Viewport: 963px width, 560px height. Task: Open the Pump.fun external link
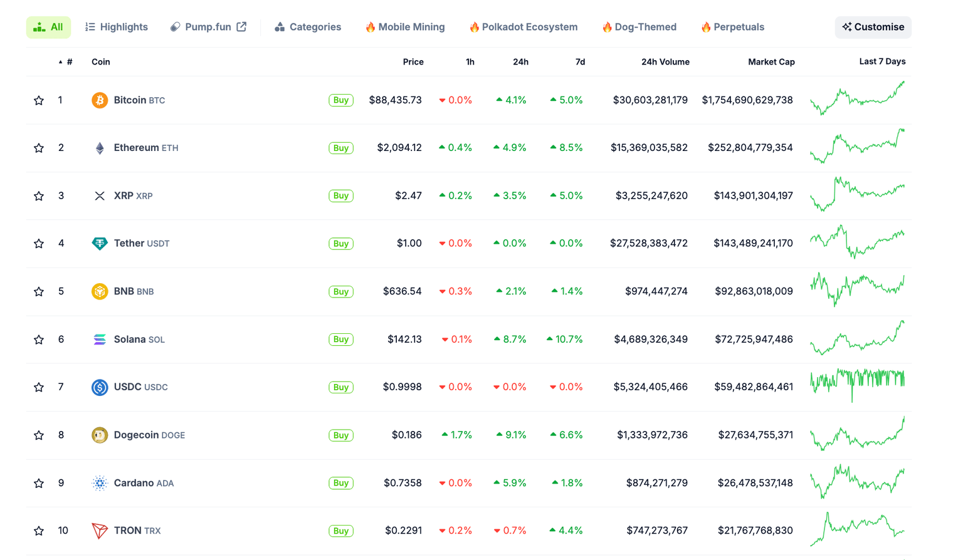click(208, 27)
